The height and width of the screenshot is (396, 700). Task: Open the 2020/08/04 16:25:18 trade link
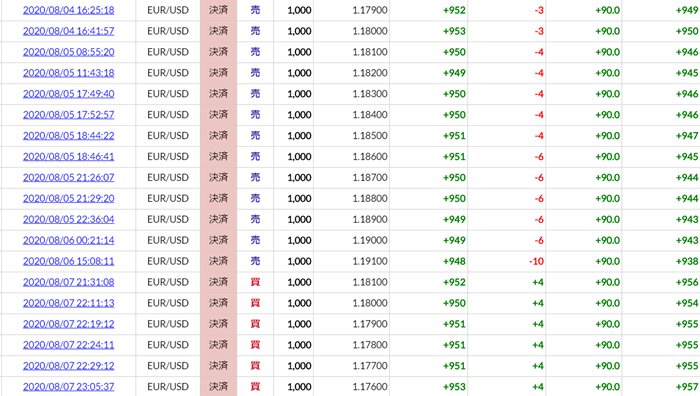68,10
